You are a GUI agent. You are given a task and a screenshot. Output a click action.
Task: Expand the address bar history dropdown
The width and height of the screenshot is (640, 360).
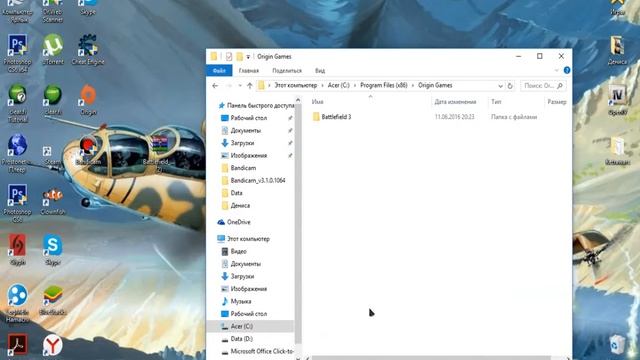[500, 86]
